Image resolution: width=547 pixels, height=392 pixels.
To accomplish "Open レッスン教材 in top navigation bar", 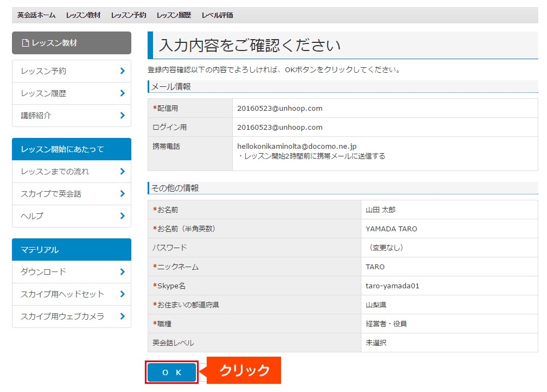I will [x=83, y=15].
